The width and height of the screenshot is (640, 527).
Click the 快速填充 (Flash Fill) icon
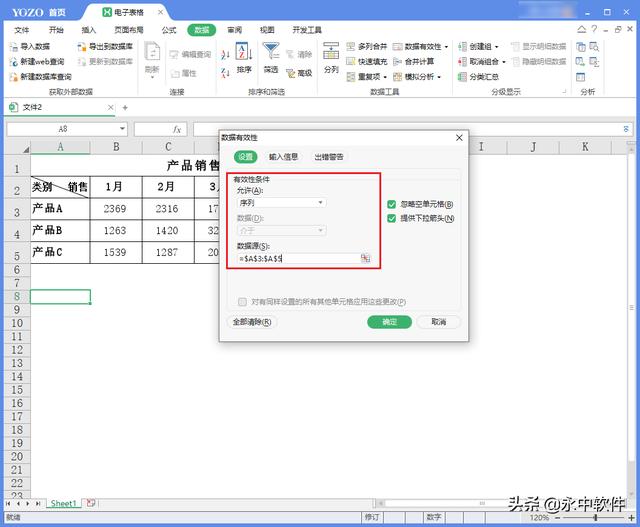(x=350, y=61)
